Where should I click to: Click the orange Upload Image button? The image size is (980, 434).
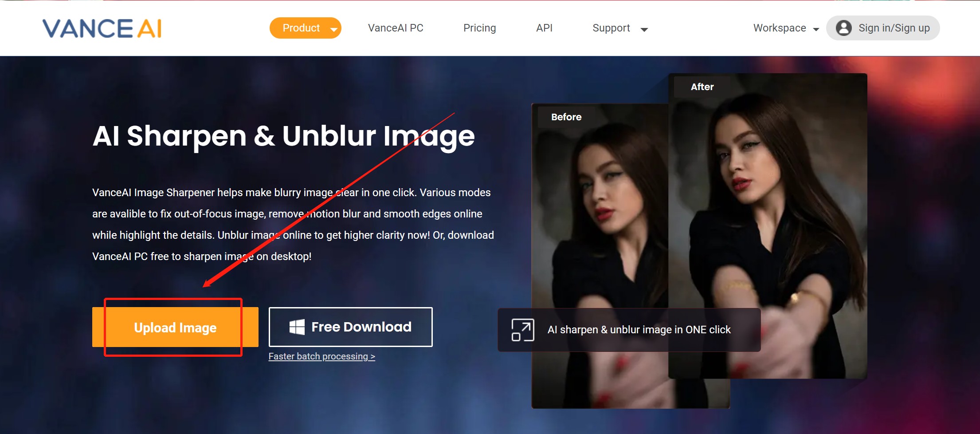point(175,327)
